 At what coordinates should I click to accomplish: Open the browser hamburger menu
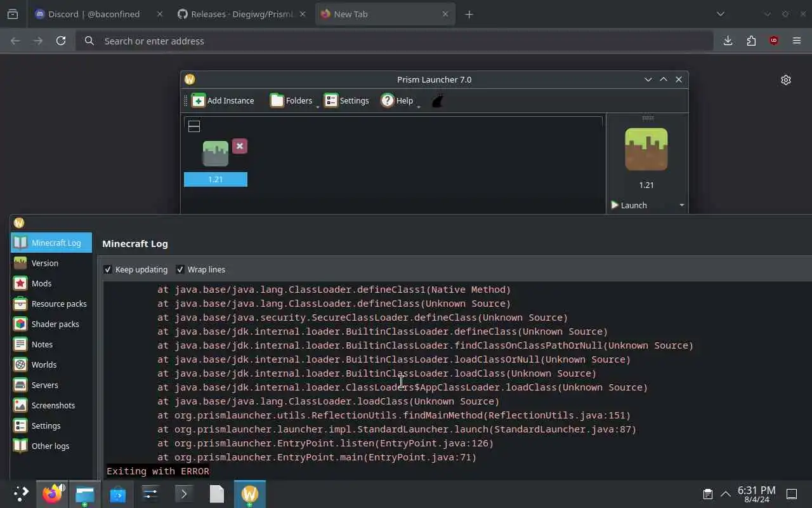click(797, 41)
